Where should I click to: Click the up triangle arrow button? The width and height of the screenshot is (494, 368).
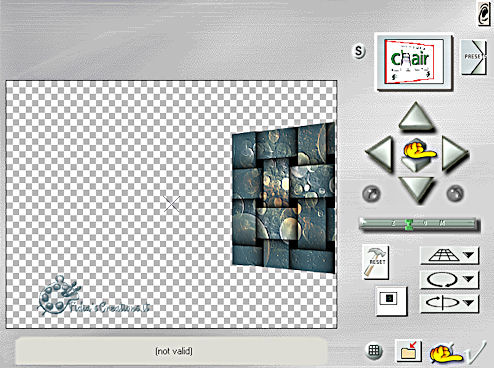click(416, 117)
